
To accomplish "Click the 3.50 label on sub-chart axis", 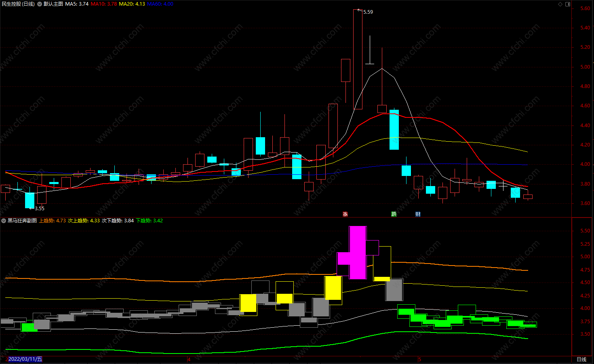I will 585,334.
